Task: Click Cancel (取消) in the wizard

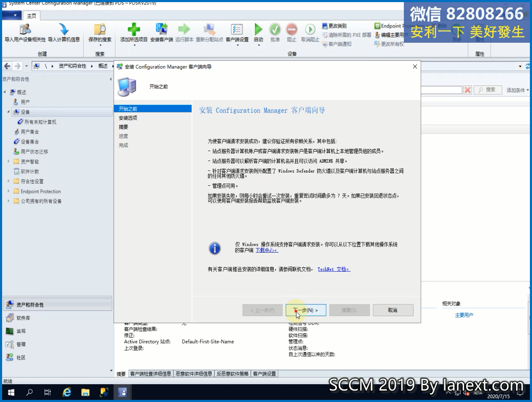Action: 393,310
